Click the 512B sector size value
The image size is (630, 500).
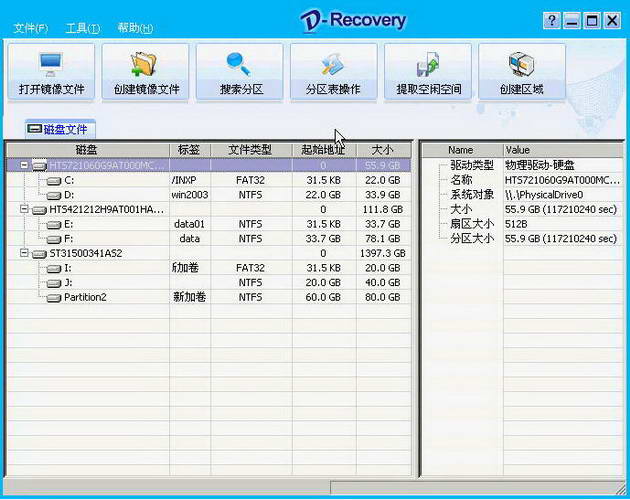tap(516, 224)
